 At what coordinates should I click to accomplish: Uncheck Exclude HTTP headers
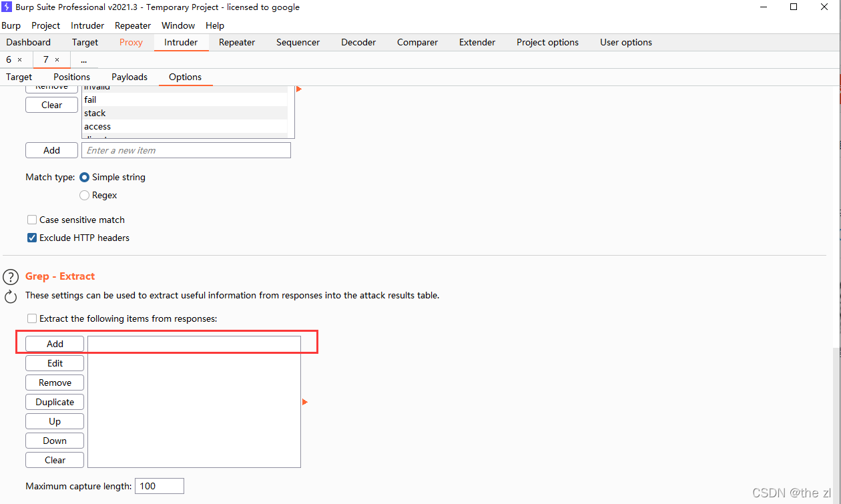(x=32, y=238)
